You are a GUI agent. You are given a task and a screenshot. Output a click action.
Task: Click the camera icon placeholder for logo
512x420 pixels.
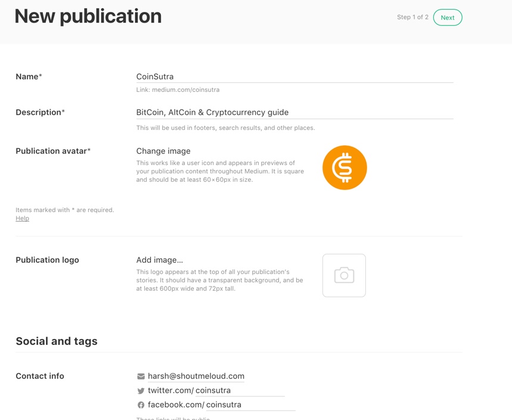point(344,275)
